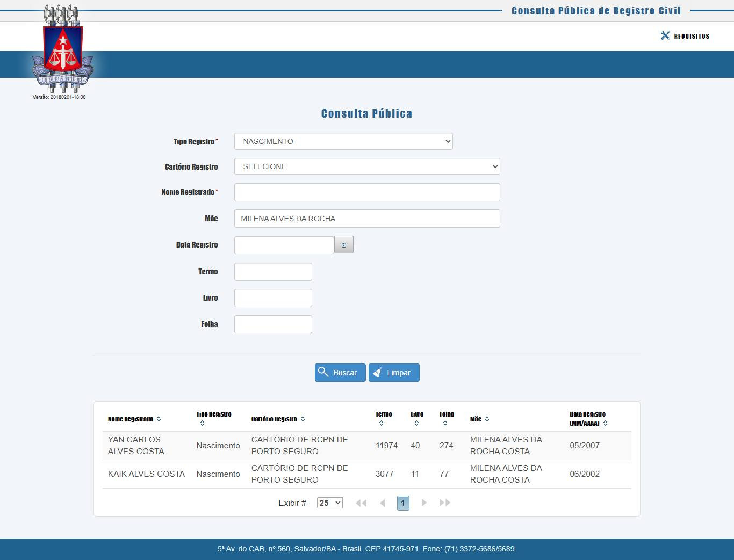
Task: Open the Data Registro calendar picker icon
Action: coord(344,245)
